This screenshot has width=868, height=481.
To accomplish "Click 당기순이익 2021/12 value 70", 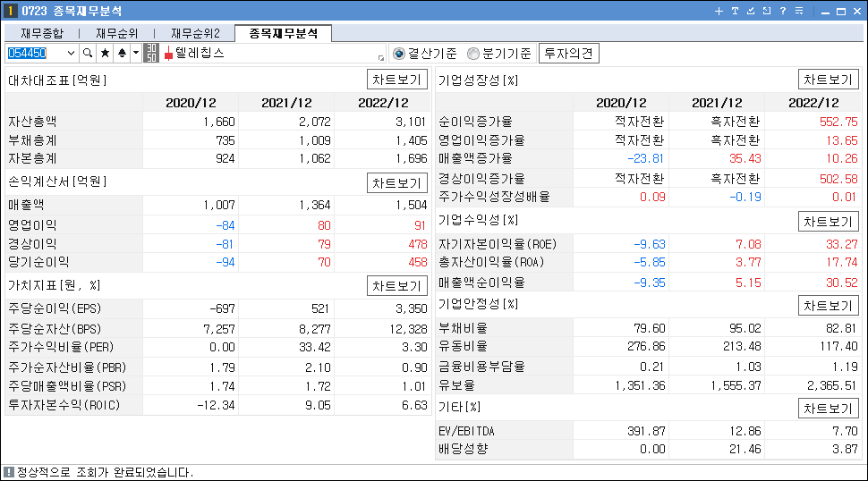I will click(x=325, y=262).
